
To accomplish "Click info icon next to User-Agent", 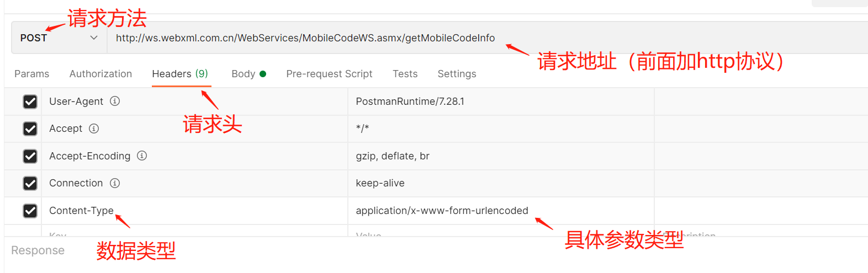I will [115, 101].
